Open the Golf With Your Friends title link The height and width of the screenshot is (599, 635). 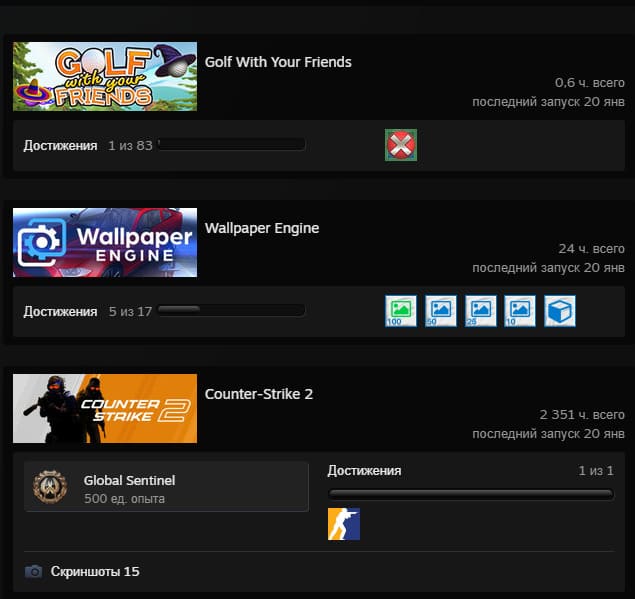click(x=278, y=62)
